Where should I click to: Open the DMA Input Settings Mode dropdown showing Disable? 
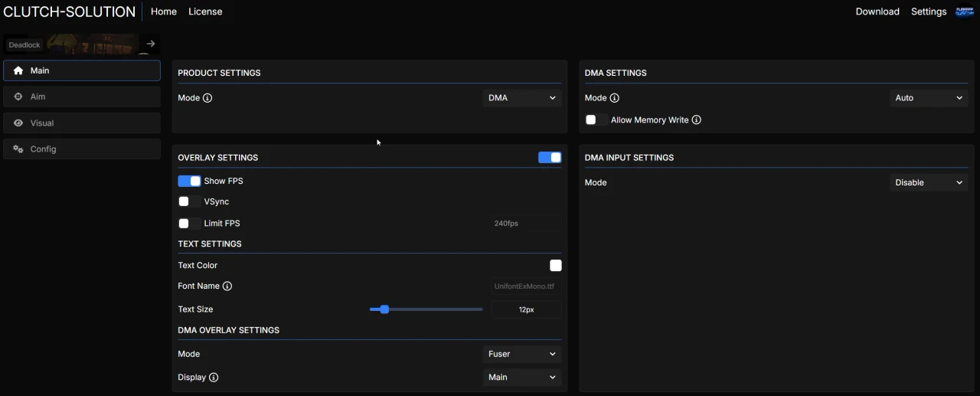[929, 182]
